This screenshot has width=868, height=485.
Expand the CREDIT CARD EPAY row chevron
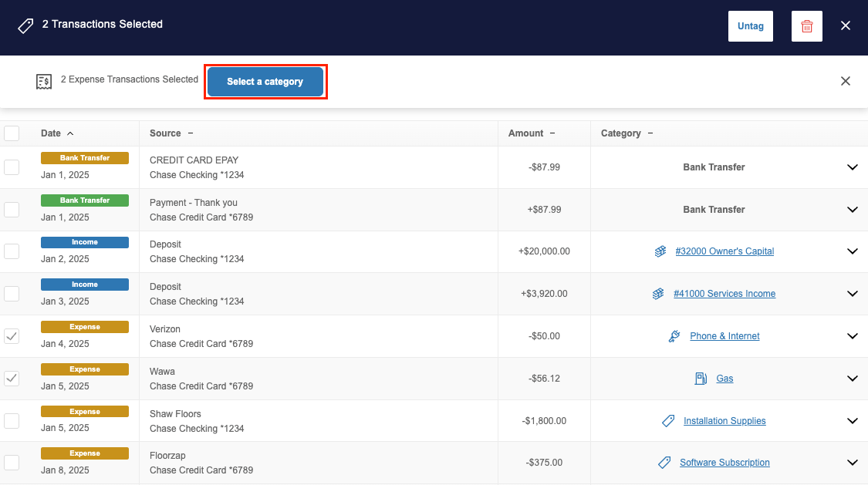click(852, 167)
